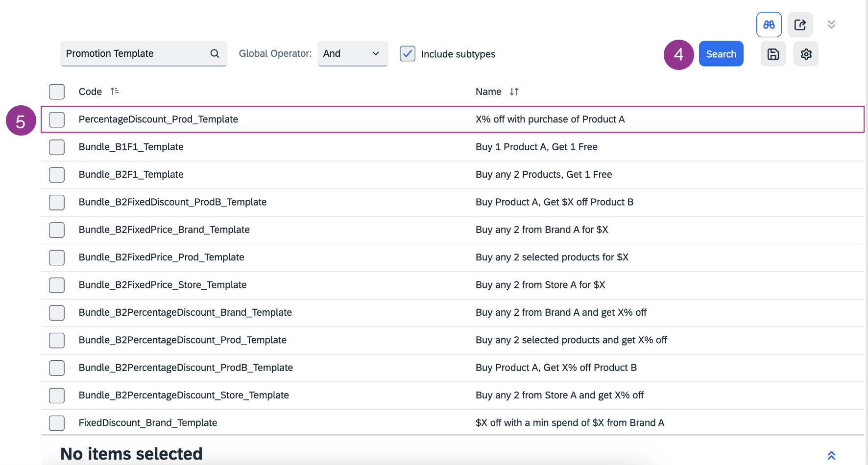Click into the Promotion Template type field

135,53
